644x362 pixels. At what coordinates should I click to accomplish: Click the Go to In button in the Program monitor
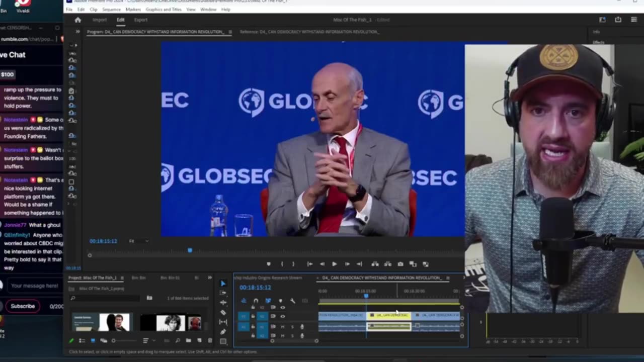(310, 264)
